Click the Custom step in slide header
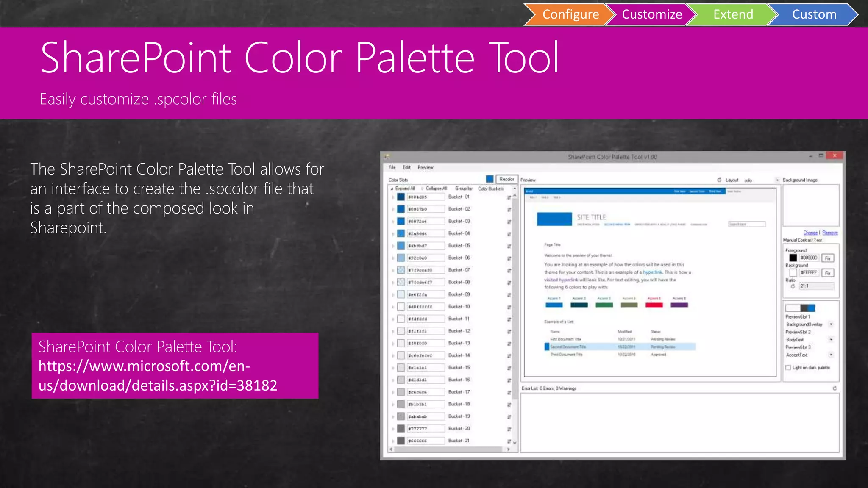 click(814, 14)
